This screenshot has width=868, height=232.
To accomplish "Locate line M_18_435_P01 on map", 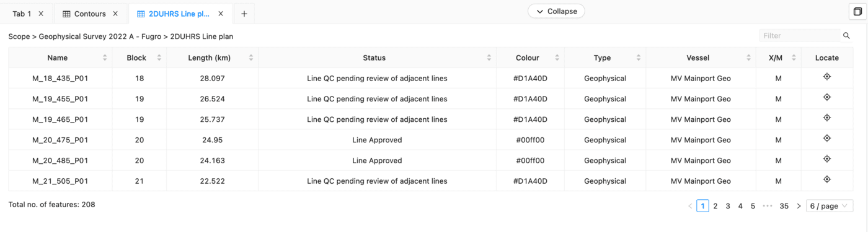I will [x=826, y=77].
